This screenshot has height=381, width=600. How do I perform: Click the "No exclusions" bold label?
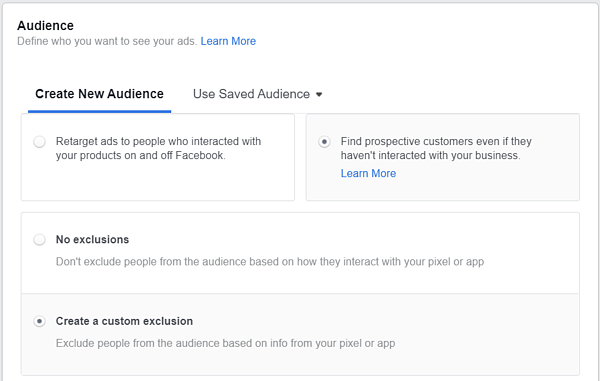point(92,239)
